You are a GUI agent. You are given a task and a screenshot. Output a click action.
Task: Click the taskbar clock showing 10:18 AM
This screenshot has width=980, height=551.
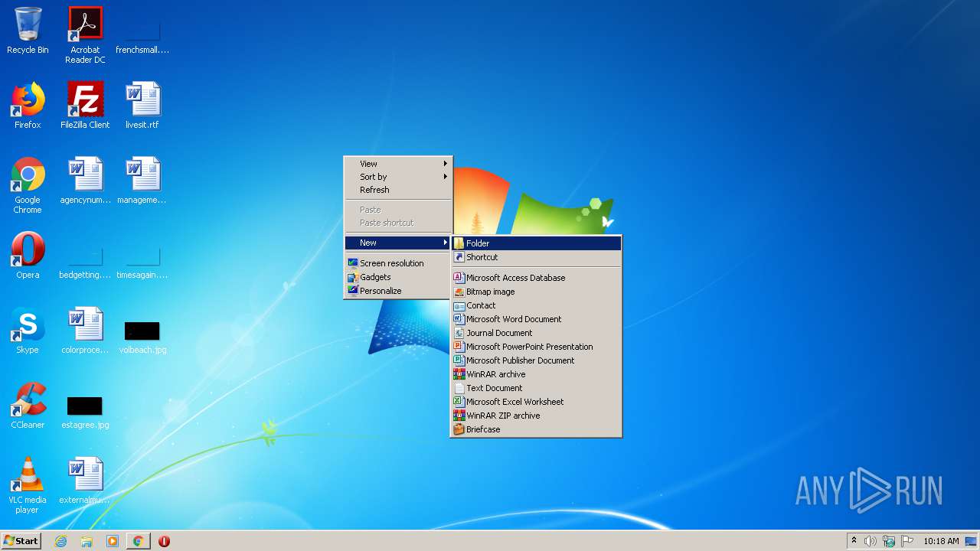point(941,541)
